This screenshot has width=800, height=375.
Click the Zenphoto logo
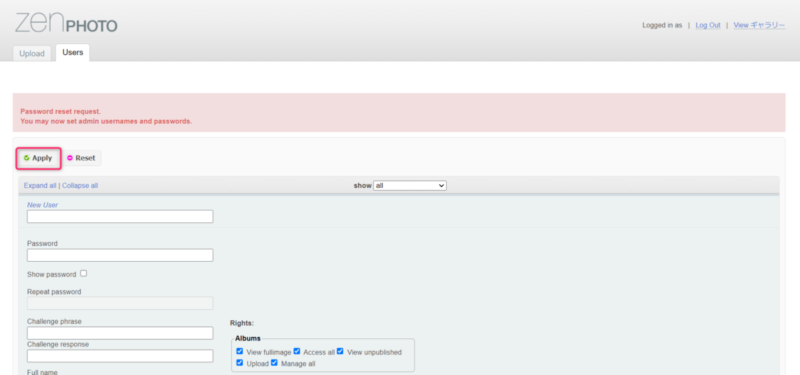coord(66,23)
